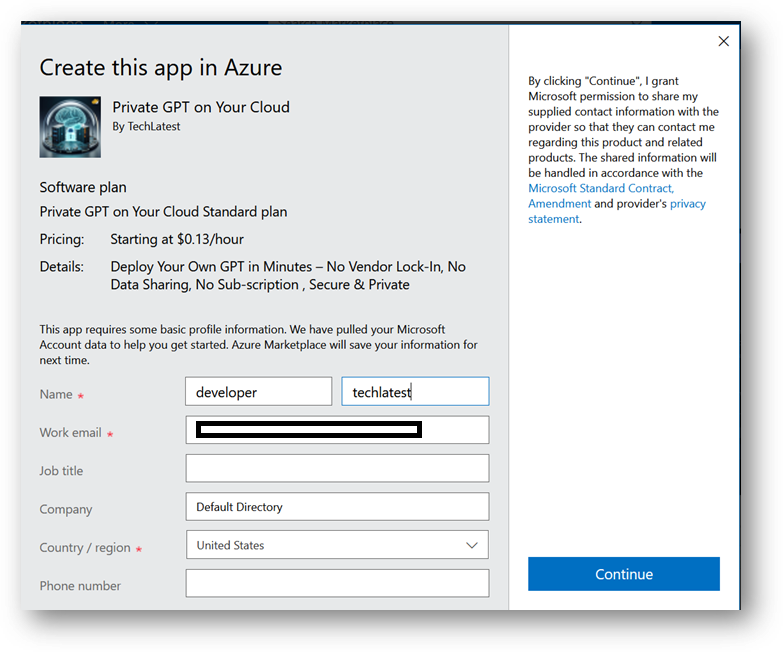Open the Microsoft Standard Contract link
The height and width of the screenshot is (652, 783).
600,188
